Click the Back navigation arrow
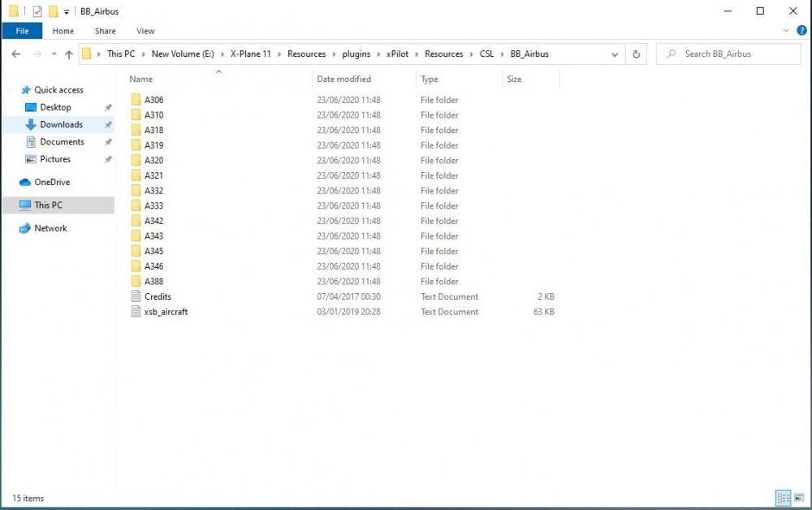This screenshot has width=812, height=510. 16,54
